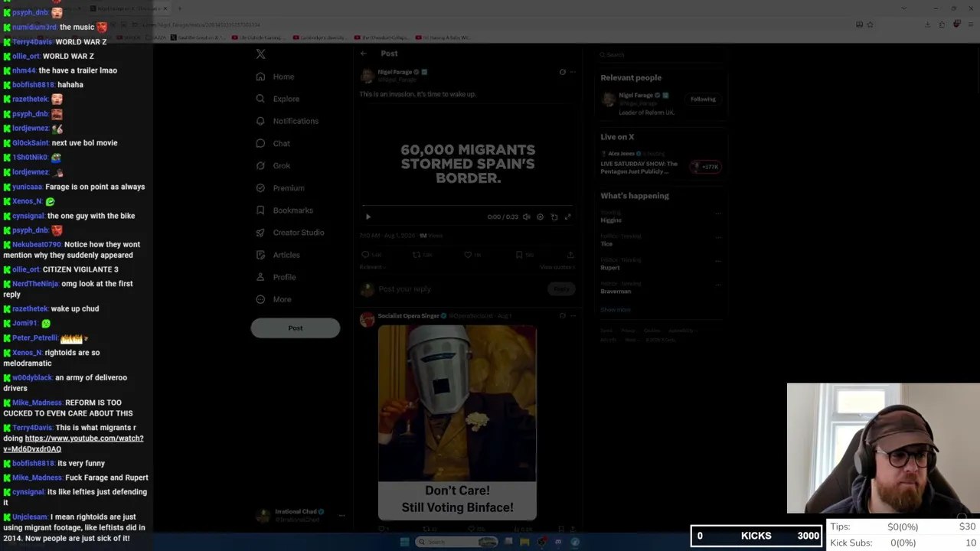Image resolution: width=980 pixels, height=551 pixels.
Task: Open Articles in the sidebar
Action: (x=278, y=255)
